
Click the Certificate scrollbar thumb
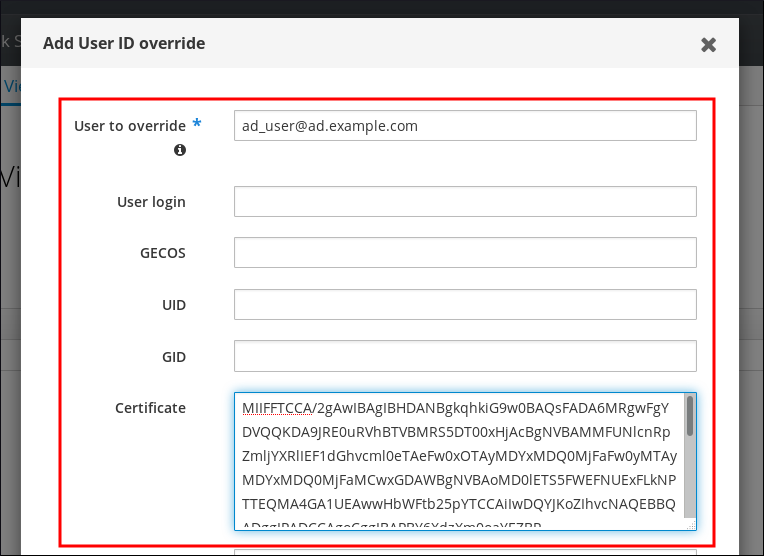(x=689, y=416)
